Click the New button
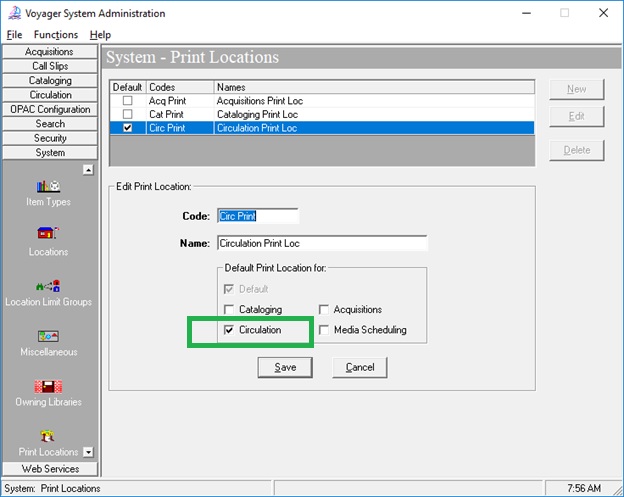Image resolution: width=624 pixels, height=497 pixels. pyautogui.click(x=576, y=89)
